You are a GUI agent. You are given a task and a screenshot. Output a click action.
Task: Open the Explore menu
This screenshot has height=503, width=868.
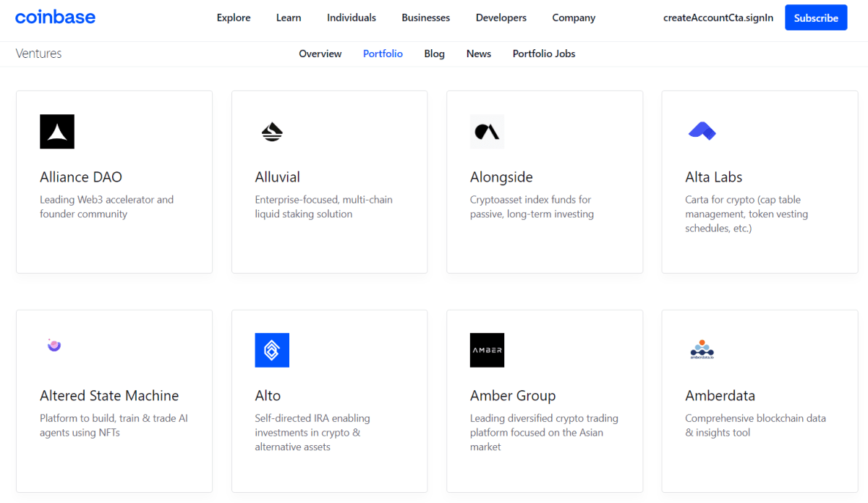234,17
